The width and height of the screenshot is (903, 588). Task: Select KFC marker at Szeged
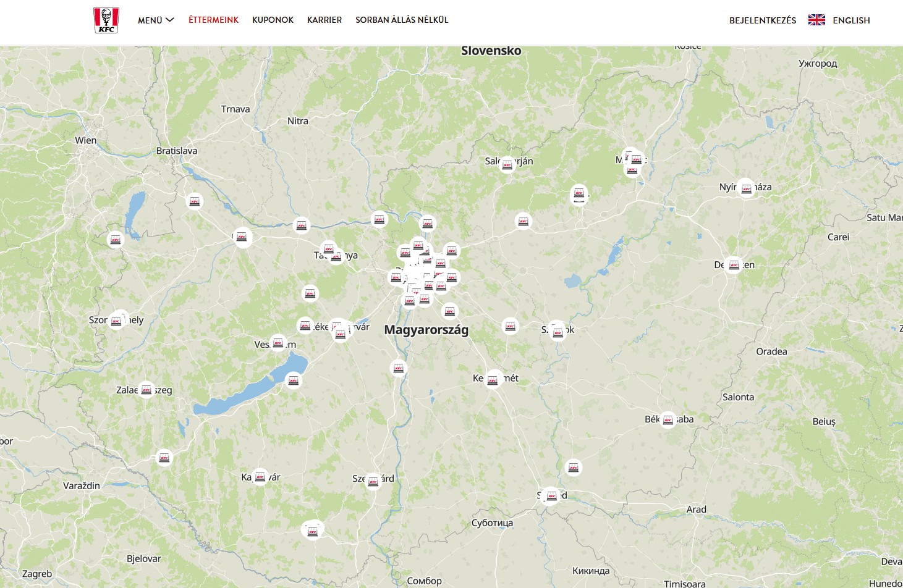tap(551, 495)
